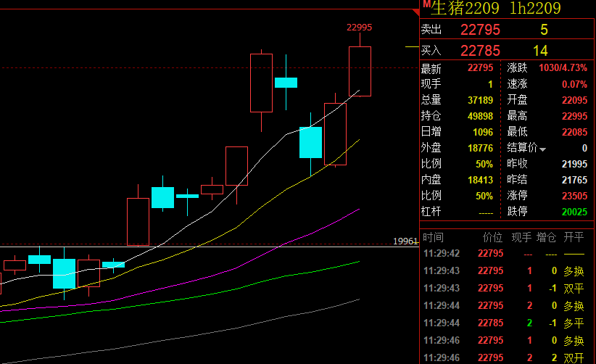Click the red M marker beside 生猪2209
Image resolution: width=596 pixels, height=364 pixels.
click(426, 4)
